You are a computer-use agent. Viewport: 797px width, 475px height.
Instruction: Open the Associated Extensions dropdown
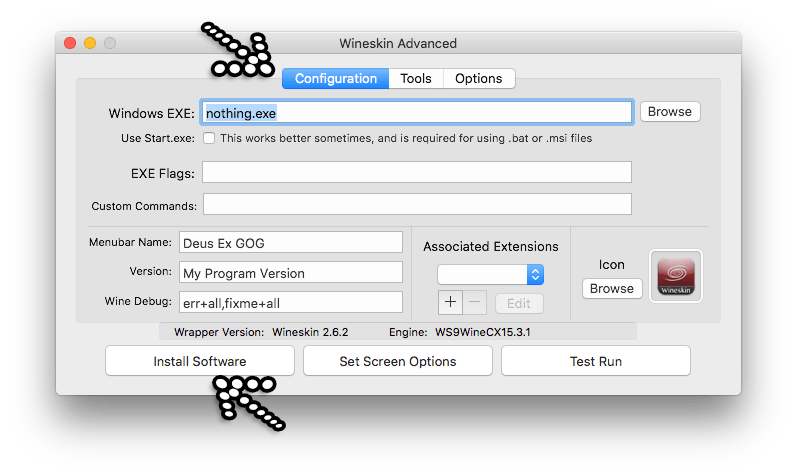pyautogui.click(x=491, y=275)
